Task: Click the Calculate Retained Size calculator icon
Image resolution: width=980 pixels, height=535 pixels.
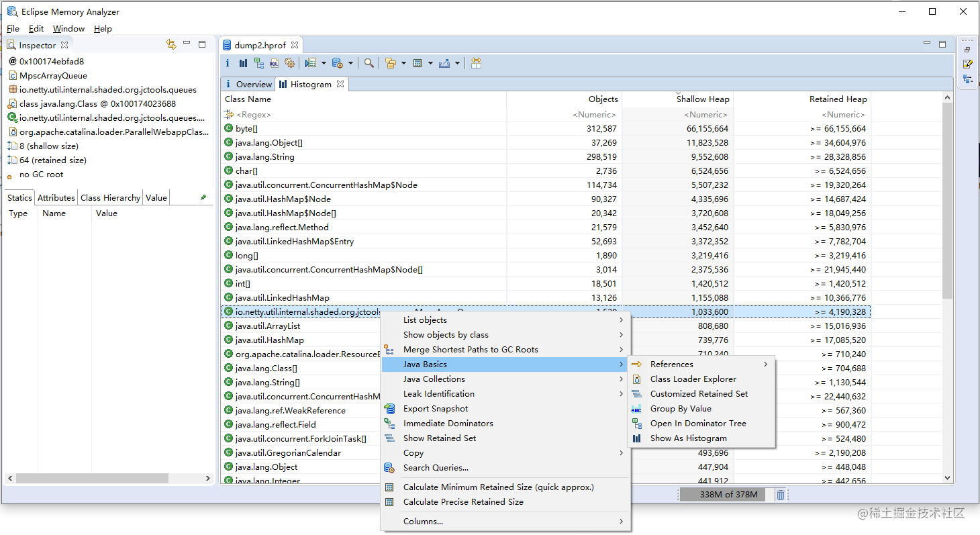Action: click(x=418, y=63)
